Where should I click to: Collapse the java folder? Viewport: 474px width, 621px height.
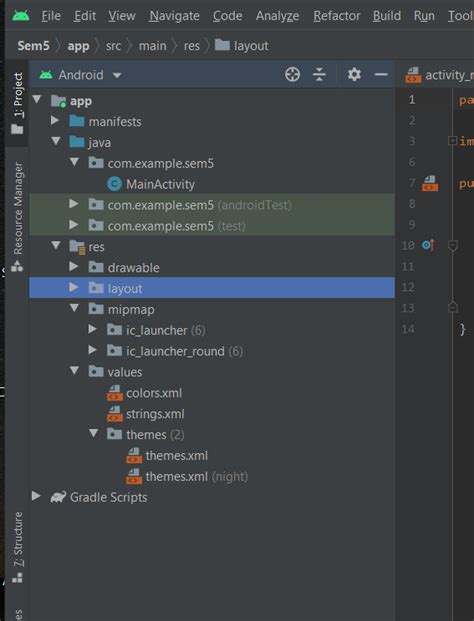(x=56, y=141)
